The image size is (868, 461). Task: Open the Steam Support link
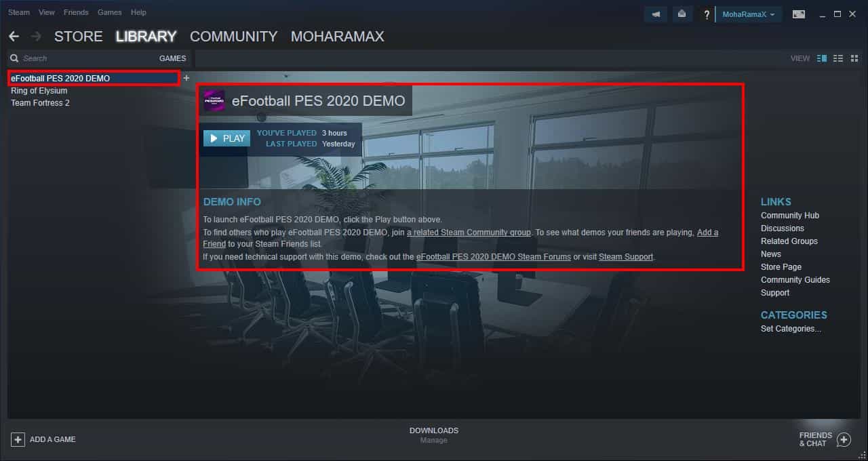(x=626, y=257)
